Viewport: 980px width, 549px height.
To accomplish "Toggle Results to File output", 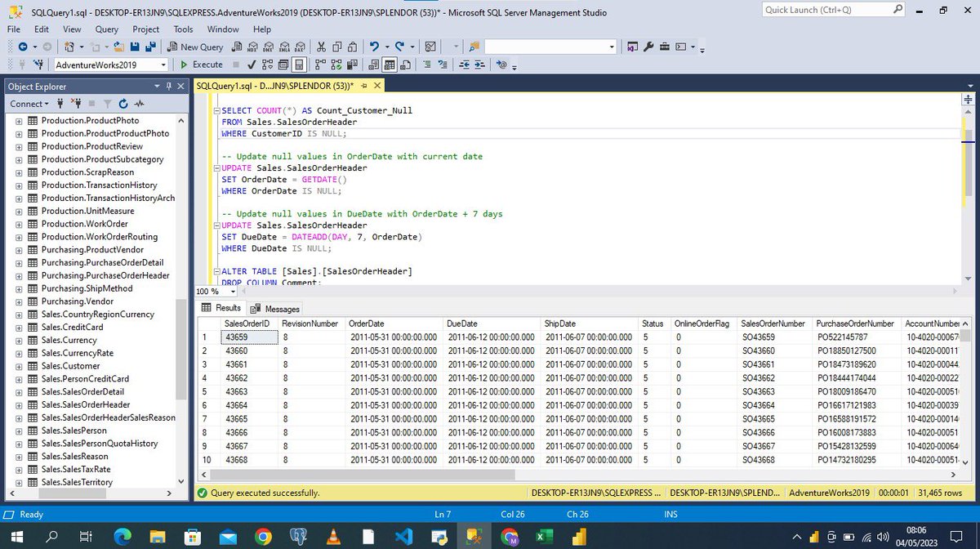I will 405,65.
